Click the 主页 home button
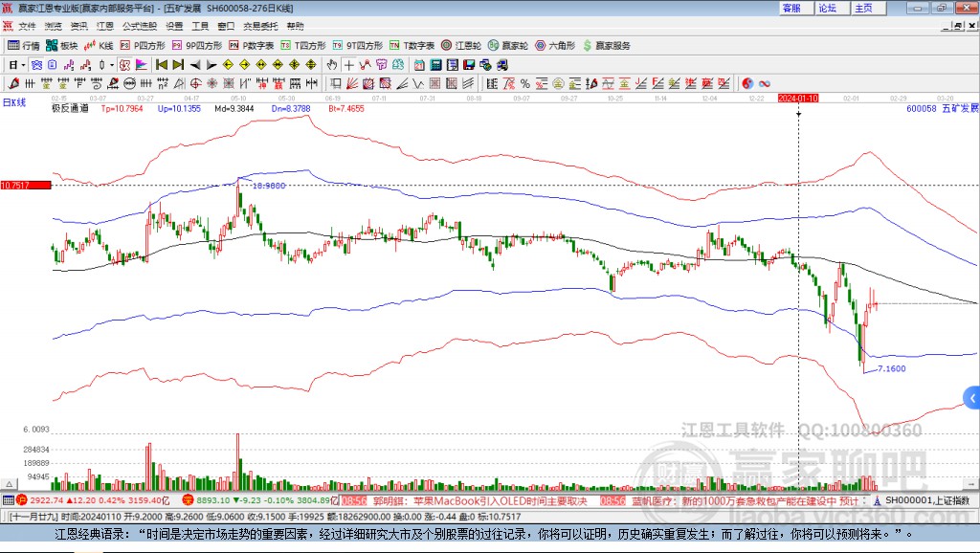Viewport: 980px width, 553px height. pos(867,8)
